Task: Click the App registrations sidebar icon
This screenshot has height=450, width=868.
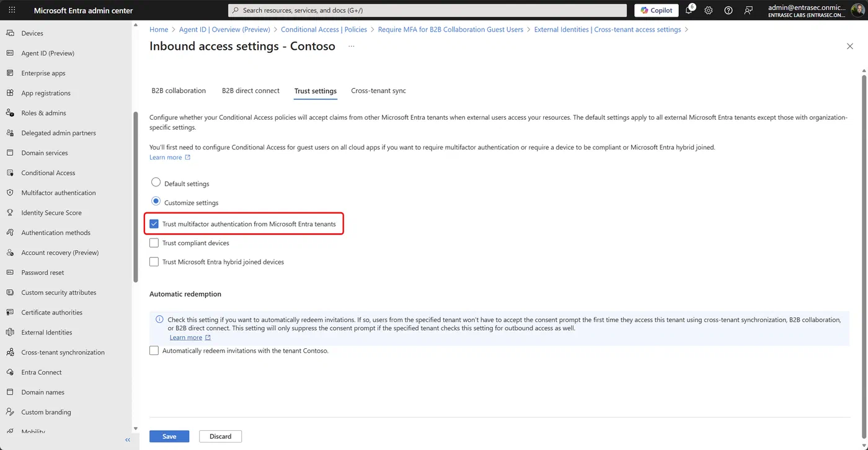Action: pyautogui.click(x=10, y=92)
